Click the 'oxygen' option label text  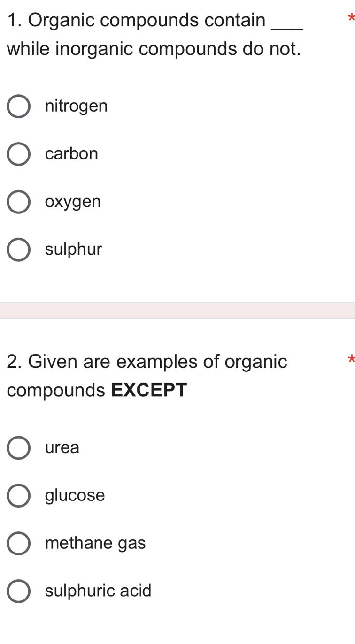click(x=73, y=203)
